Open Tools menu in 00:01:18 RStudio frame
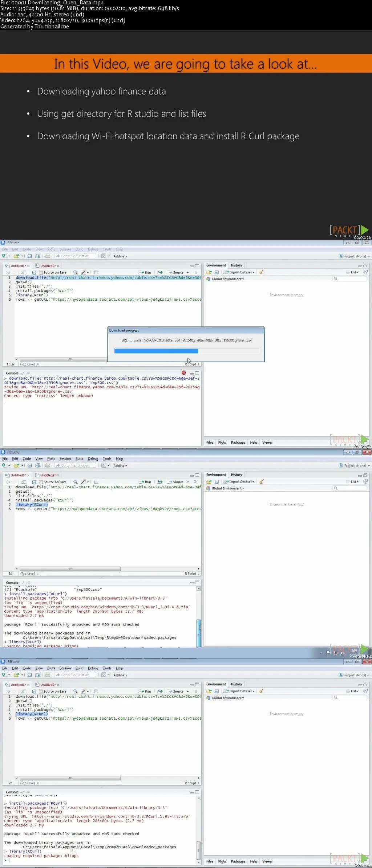This screenshot has height=868, width=372. (x=107, y=459)
